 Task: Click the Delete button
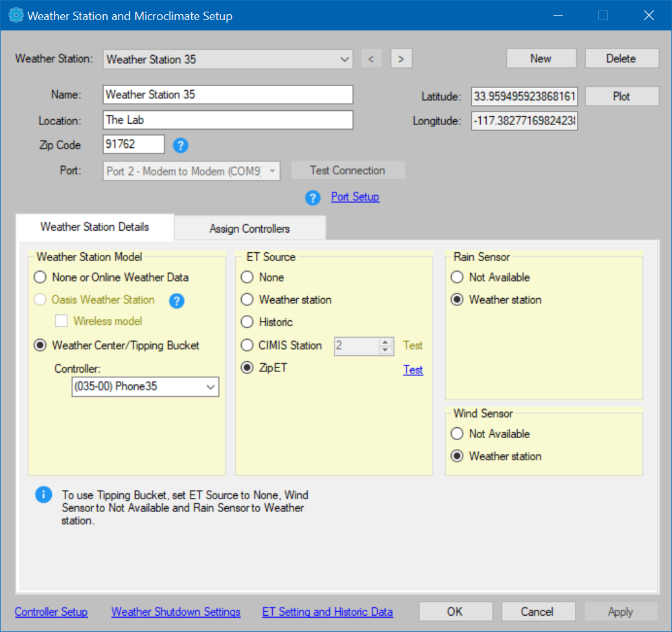pyautogui.click(x=621, y=59)
